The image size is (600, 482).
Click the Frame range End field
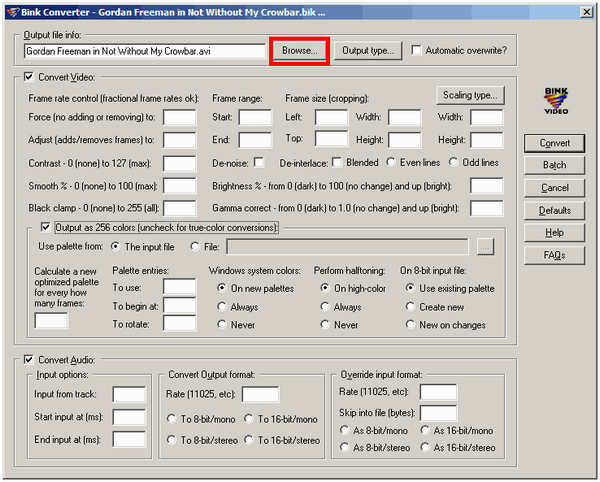[255, 140]
